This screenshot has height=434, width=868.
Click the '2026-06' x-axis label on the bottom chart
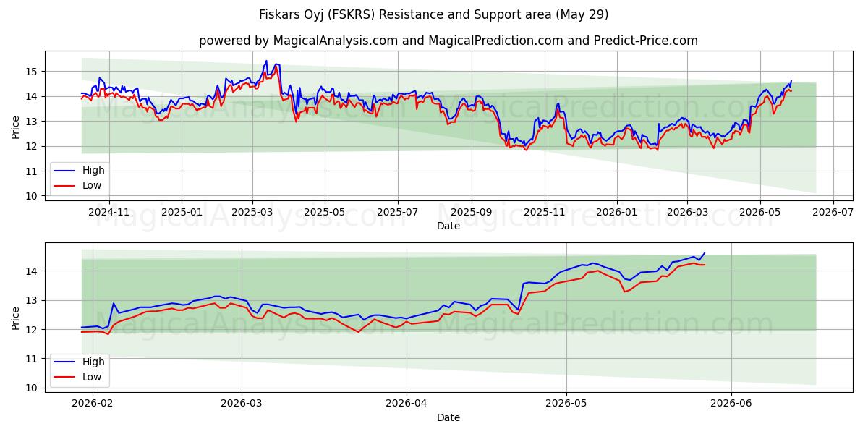point(731,404)
